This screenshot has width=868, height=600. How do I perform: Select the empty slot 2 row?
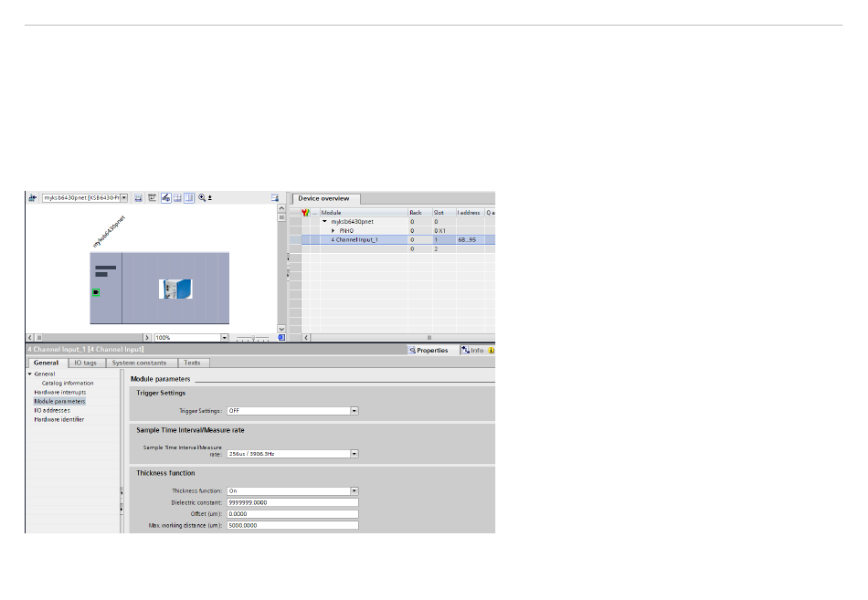coord(392,249)
